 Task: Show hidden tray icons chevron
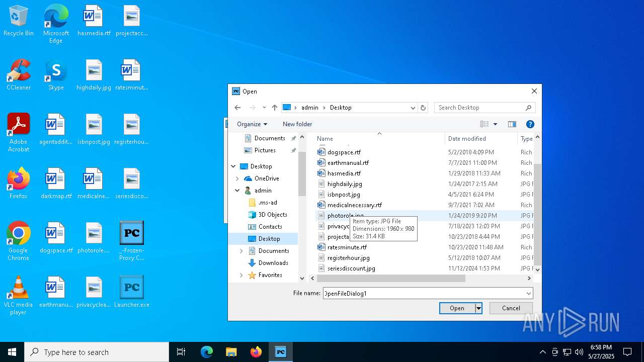tap(542, 352)
